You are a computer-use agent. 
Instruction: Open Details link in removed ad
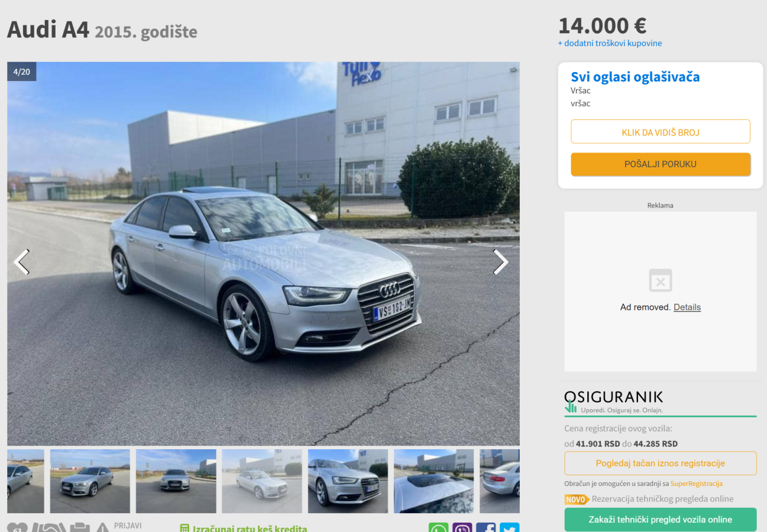point(687,307)
